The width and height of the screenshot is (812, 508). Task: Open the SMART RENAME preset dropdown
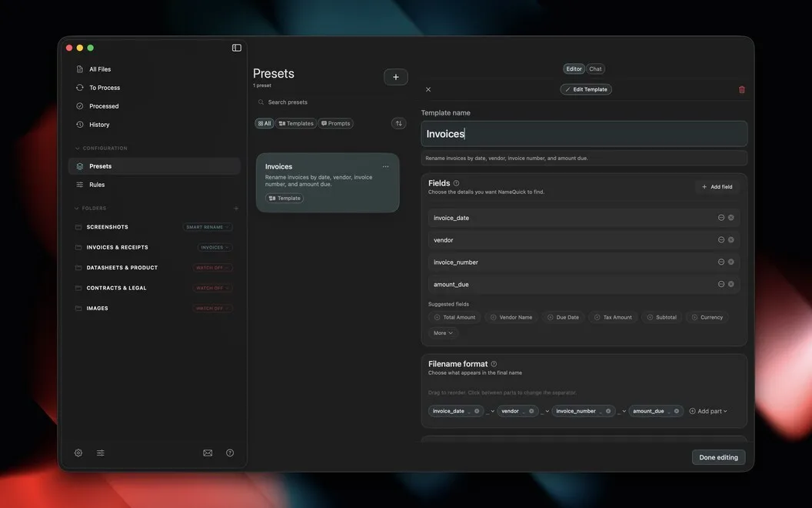click(x=208, y=227)
